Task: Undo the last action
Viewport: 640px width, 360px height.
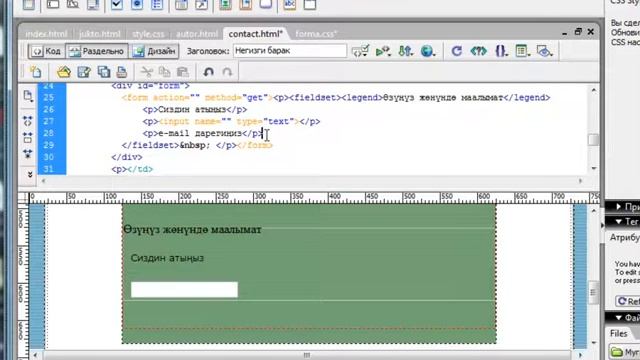Action: click(x=209, y=72)
